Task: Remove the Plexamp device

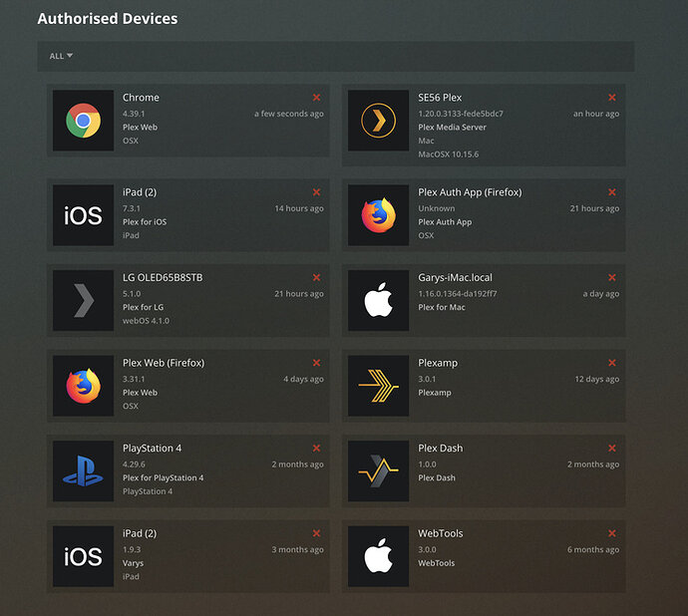Action: [x=612, y=363]
